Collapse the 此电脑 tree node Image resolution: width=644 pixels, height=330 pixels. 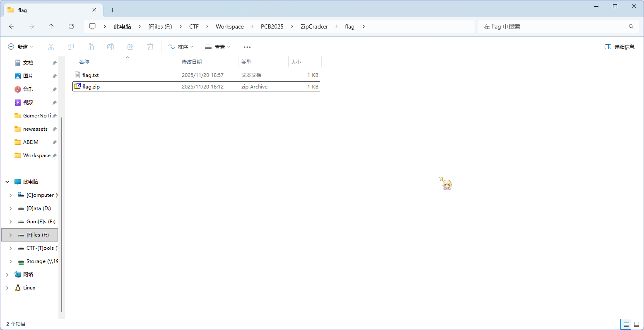point(7,182)
